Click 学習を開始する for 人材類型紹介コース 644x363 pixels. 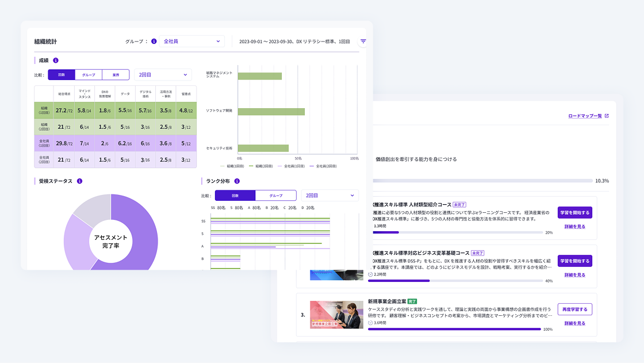click(575, 212)
